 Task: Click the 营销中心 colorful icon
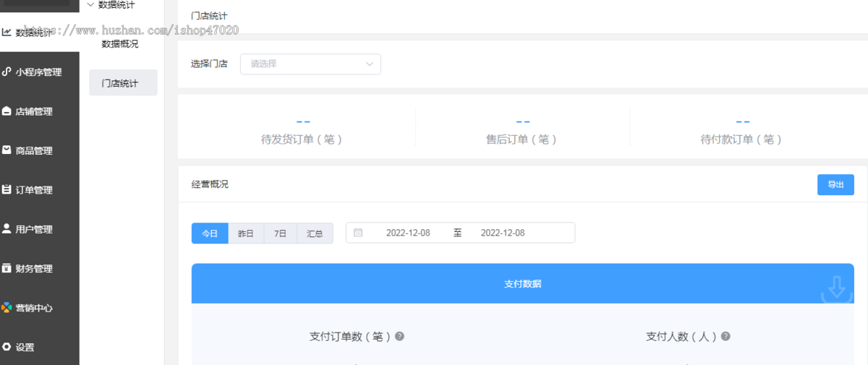7,307
